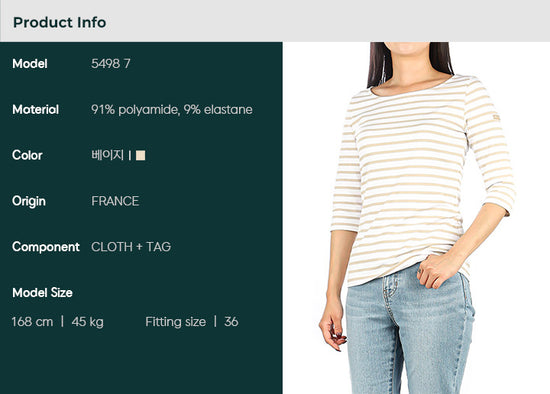
Task: Select the FRANCE origin value
Action: coord(115,201)
